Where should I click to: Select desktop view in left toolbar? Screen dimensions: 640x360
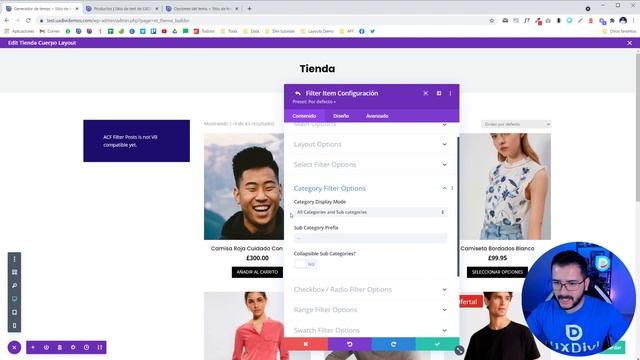point(14,299)
